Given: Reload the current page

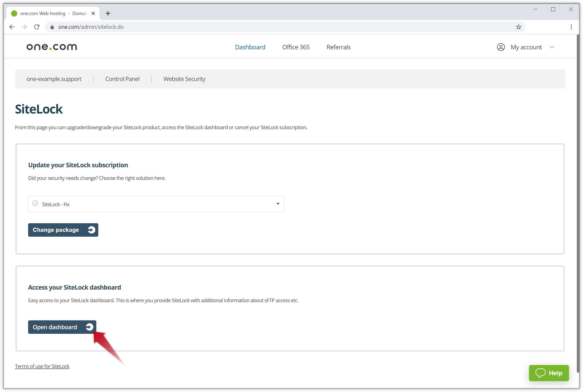Looking at the screenshot, I should coord(37,27).
